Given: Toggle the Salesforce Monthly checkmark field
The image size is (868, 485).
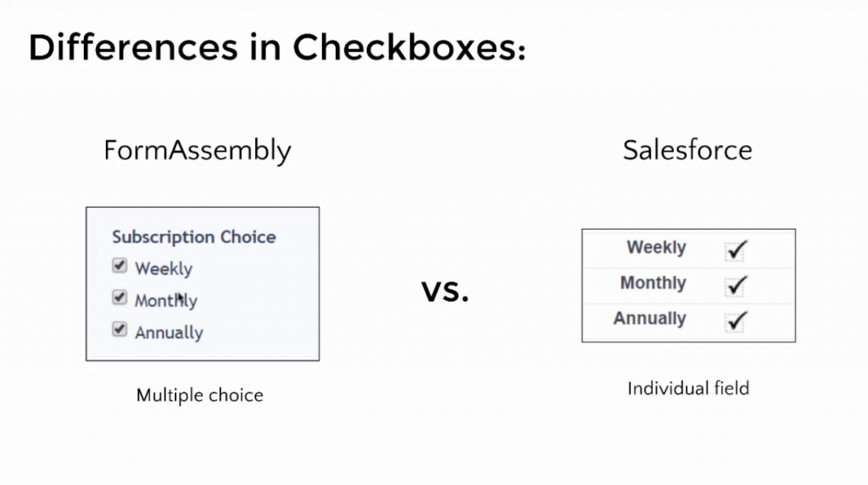Looking at the screenshot, I should tap(736, 286).
